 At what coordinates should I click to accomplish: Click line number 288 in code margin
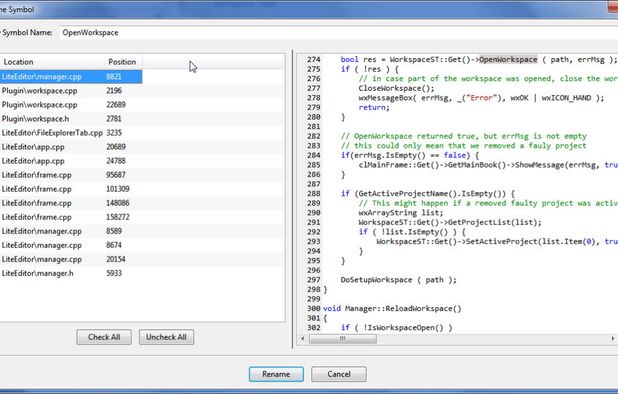[x=314, y=193]
